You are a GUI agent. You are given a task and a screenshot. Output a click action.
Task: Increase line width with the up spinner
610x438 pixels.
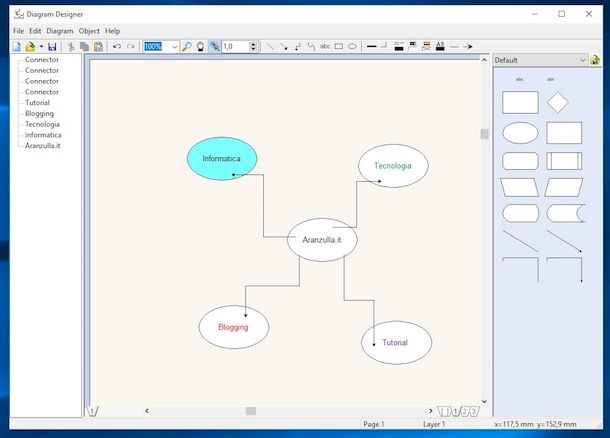253,44
